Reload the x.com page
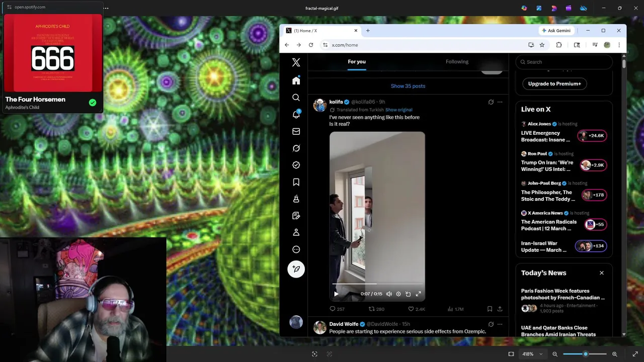The image size is (644, 362). 311,45
